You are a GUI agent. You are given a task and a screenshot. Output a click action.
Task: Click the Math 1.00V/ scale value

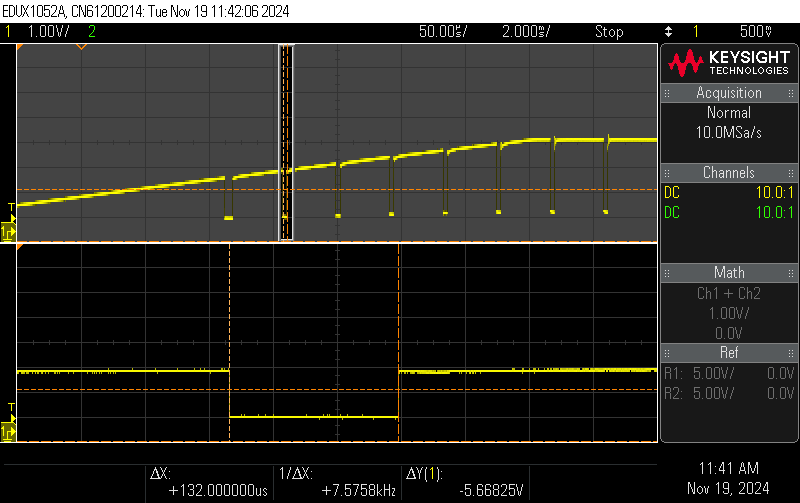[x=729, y=314]
